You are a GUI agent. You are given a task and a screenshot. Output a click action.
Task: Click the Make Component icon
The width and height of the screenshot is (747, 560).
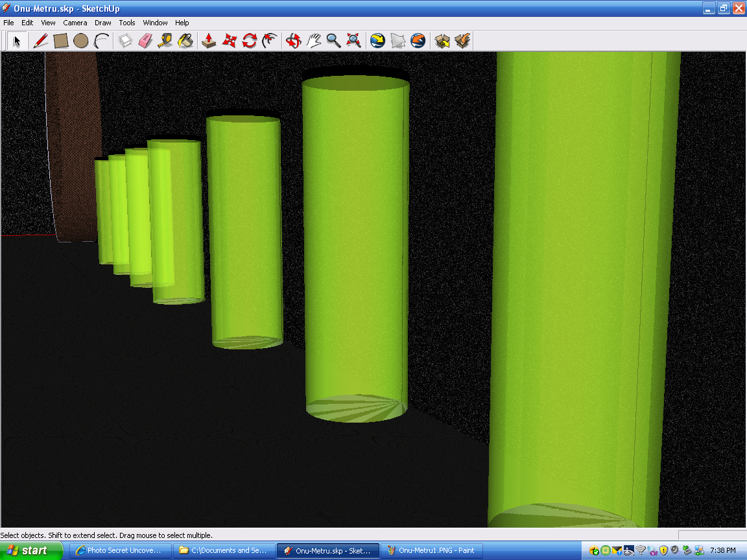(125, 41)
